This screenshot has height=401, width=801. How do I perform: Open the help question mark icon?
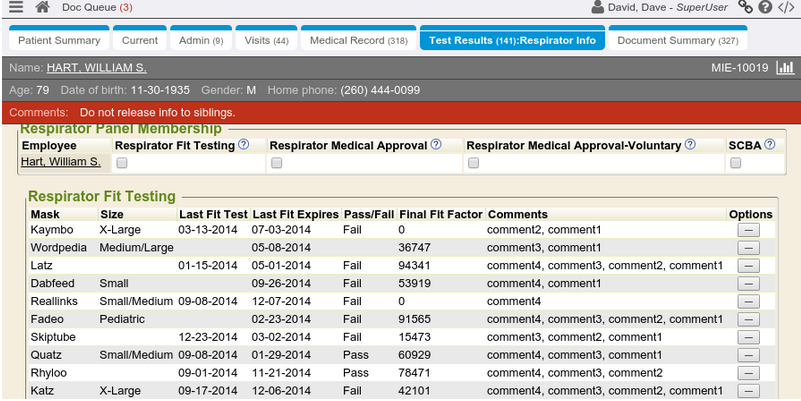point(765,8)
